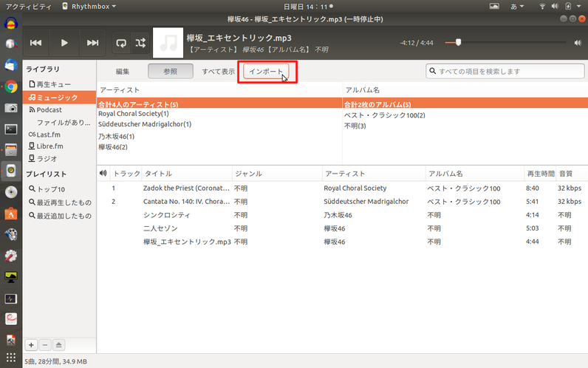This screenshot has width=588, height=368.
Task: Click the 編集 button
Action: [122, 71]
